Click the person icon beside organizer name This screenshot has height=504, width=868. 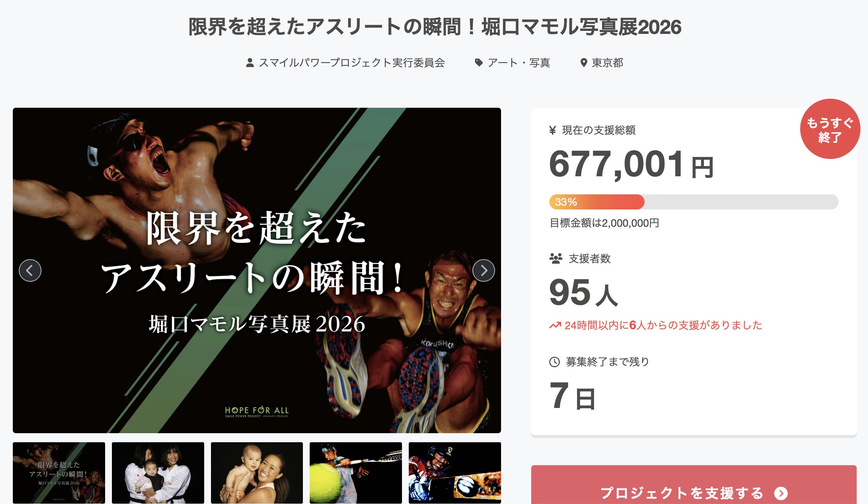click(x=249, y=63)
